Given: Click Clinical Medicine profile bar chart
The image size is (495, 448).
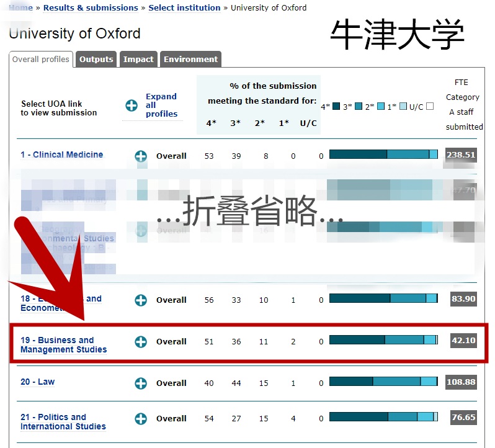Looking at the screenshot, I should click(x=383, y=155).
